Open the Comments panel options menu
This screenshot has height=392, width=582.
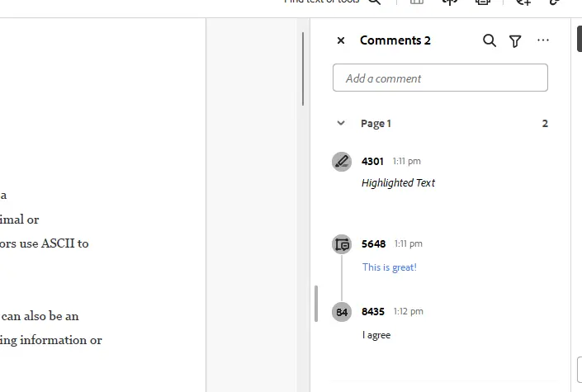click(543, 40)
